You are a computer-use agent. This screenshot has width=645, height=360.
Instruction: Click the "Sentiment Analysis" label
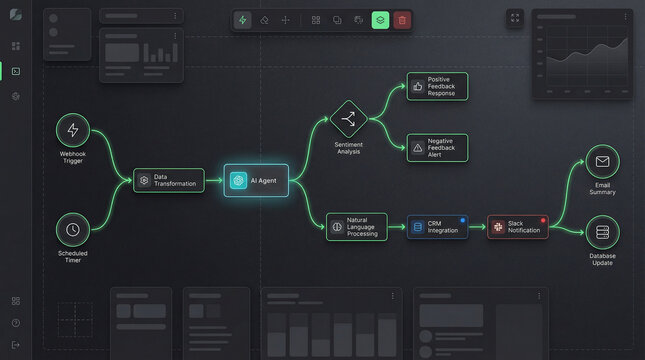pyautogui.click(x=348, y=148)
